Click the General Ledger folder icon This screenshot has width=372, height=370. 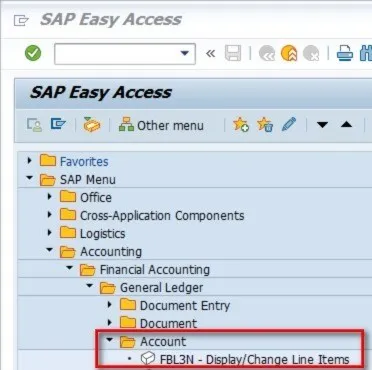tap(108, 288)
